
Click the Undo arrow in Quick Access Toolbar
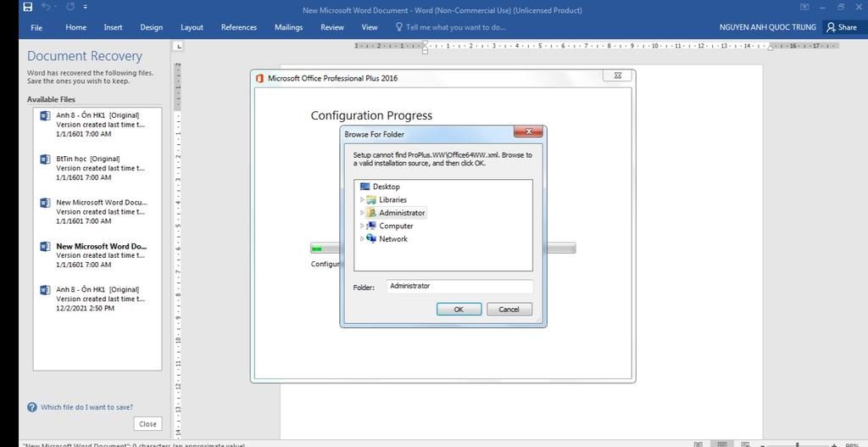[47, 8]
